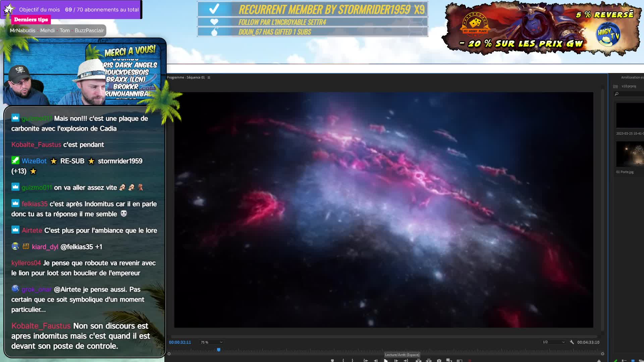
Task: Click the left handle of the zoom scrollbar
Action: (x=169, y=354)
